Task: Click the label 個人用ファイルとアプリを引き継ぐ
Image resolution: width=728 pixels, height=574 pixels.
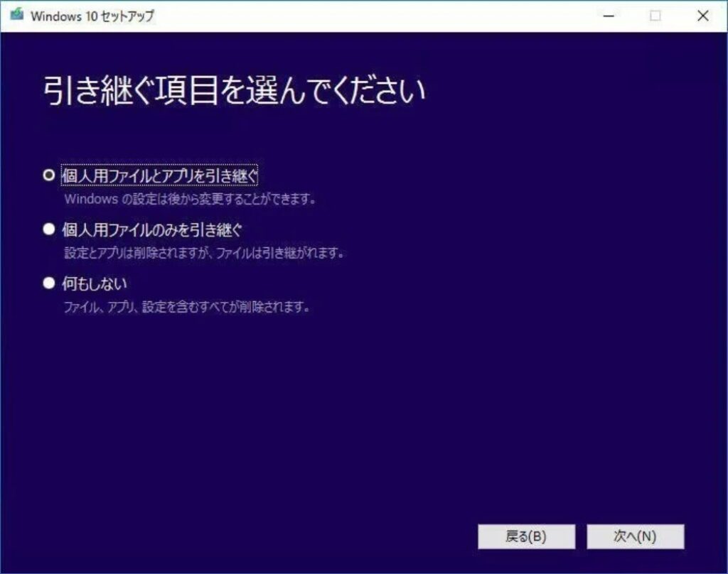Action: click(159, 175)
